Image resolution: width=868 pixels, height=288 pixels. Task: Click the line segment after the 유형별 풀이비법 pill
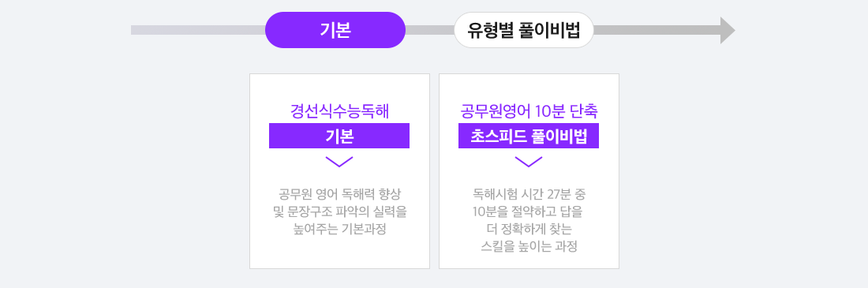click(x=657, y=30)
